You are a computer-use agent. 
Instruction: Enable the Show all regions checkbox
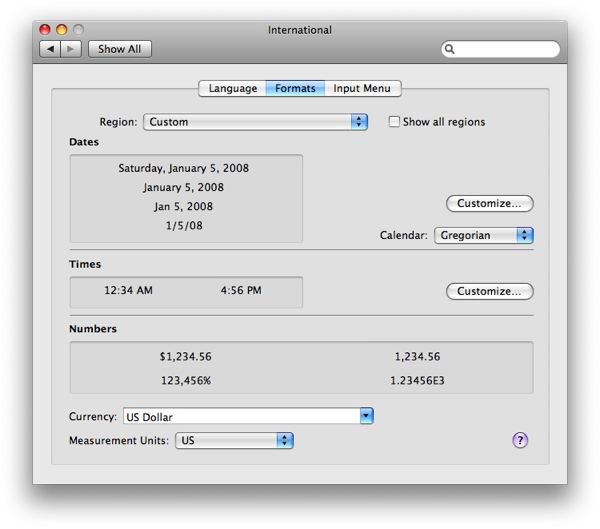[x=394, y=122]
